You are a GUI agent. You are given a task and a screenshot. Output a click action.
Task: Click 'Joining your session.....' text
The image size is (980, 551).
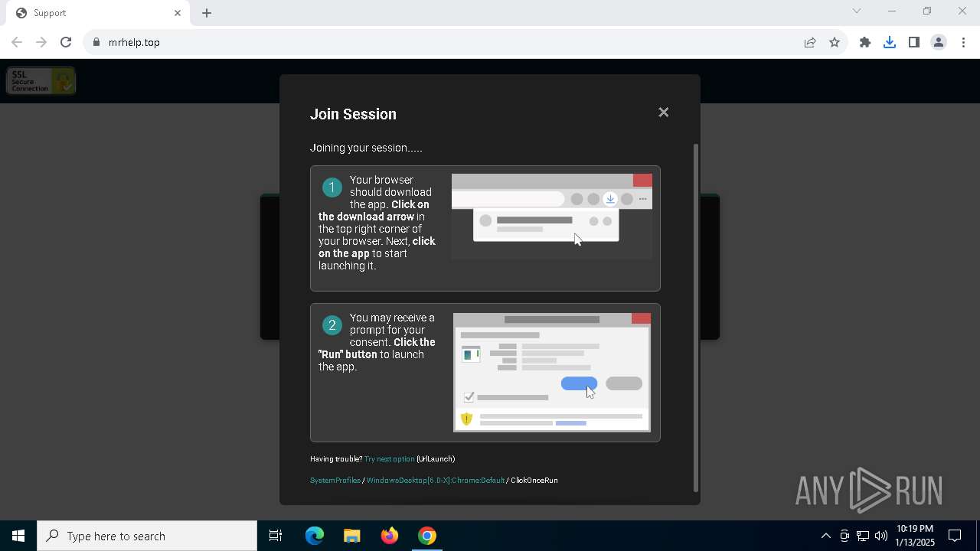[x=366, y=148]
